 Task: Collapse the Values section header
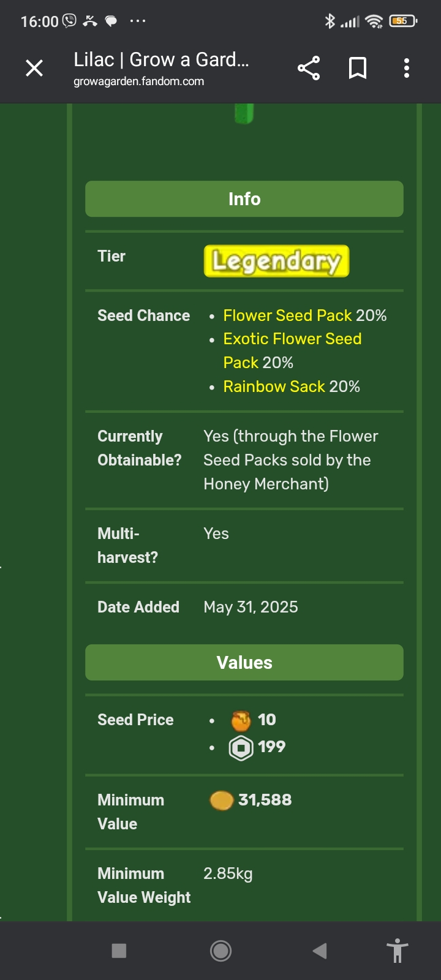coord(244,663)
